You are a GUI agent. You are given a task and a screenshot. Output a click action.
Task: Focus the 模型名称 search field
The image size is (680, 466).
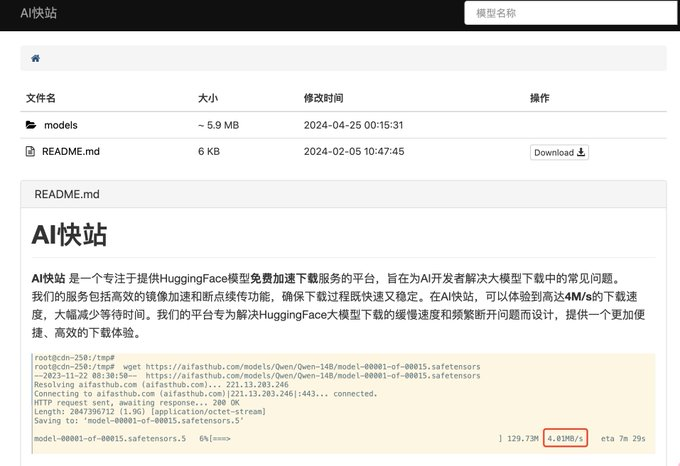click(572, 13)
